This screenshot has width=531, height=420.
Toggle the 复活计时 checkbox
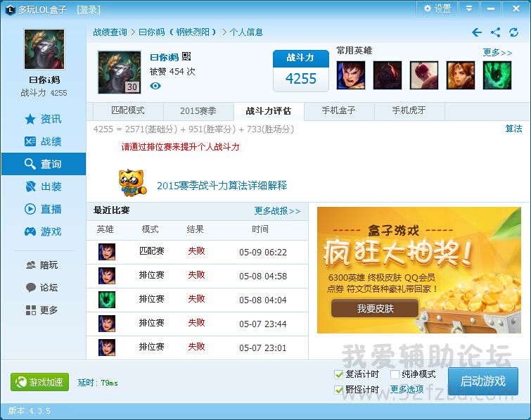pos(339,374)
